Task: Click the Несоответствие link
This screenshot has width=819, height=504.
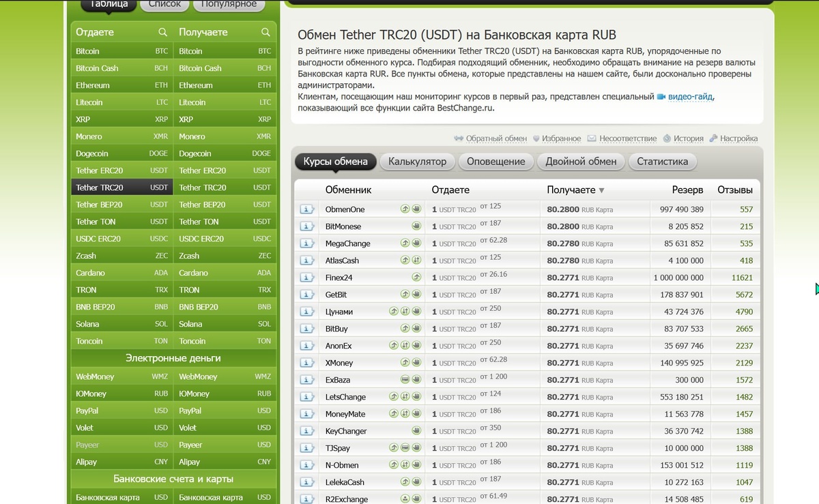Action: click(628, 138)
